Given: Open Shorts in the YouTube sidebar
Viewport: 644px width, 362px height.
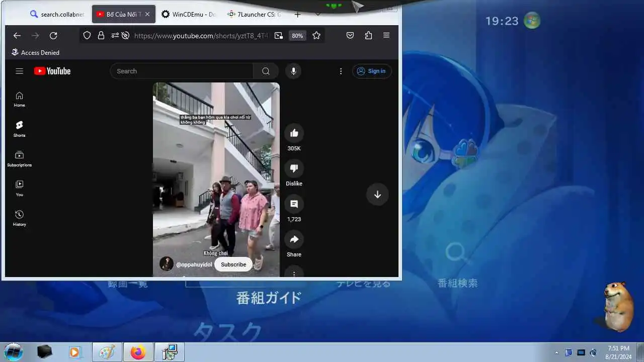Looking at the screenshot, I should (x=20, y=129).
